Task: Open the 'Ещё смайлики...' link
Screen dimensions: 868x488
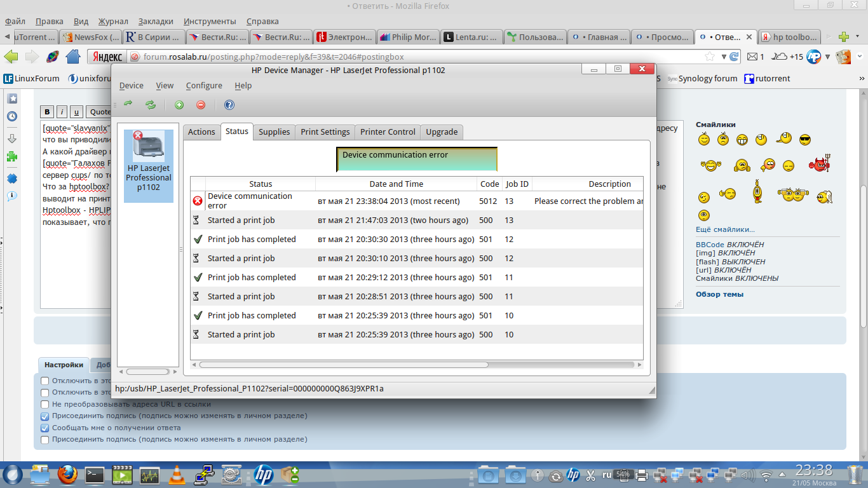Action: 725,229
